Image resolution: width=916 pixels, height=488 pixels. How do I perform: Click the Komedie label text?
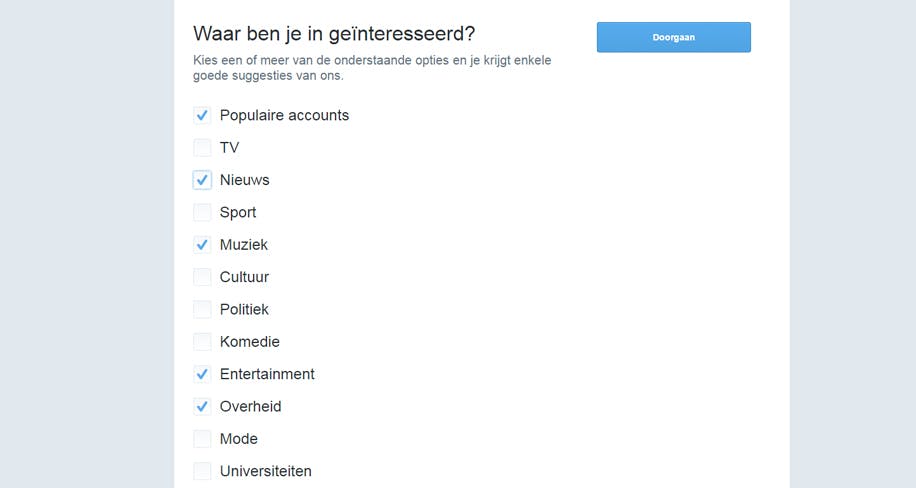[x=250, y=342]
